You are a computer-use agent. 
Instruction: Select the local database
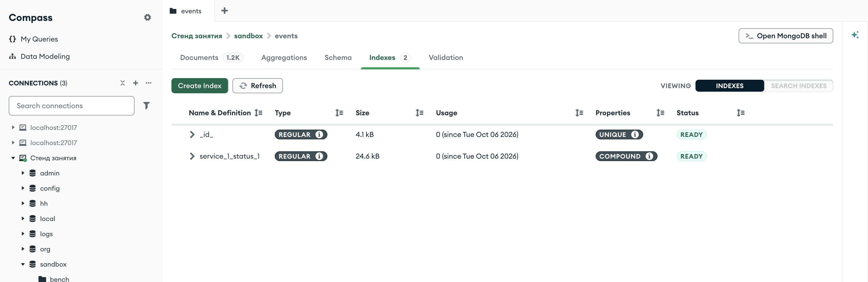(47, 219)
